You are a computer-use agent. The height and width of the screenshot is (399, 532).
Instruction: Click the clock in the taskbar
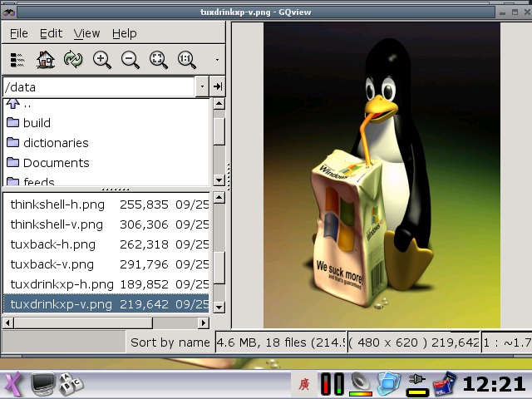click(x=494, y=383)
